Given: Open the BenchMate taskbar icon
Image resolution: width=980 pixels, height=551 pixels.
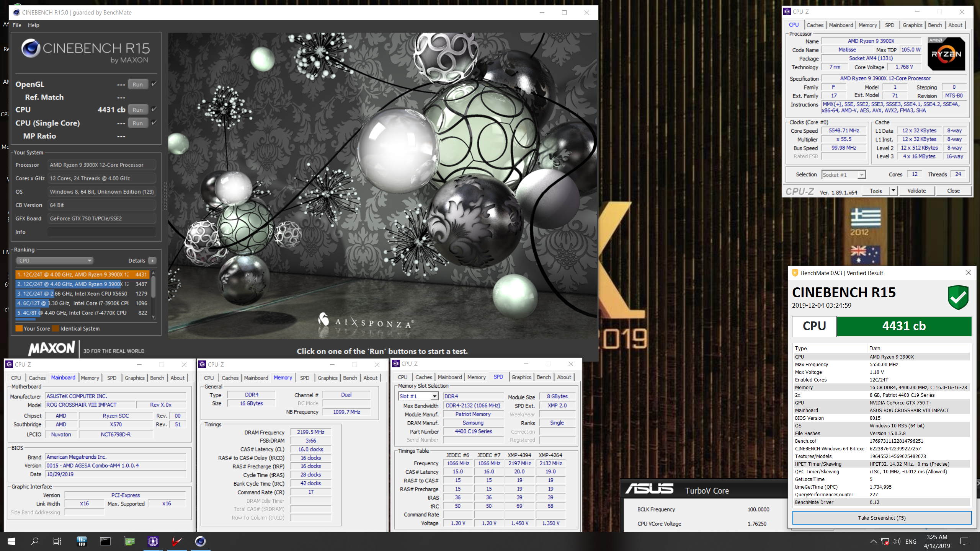Looking at the screenshot, I should [x=82, y=541].
